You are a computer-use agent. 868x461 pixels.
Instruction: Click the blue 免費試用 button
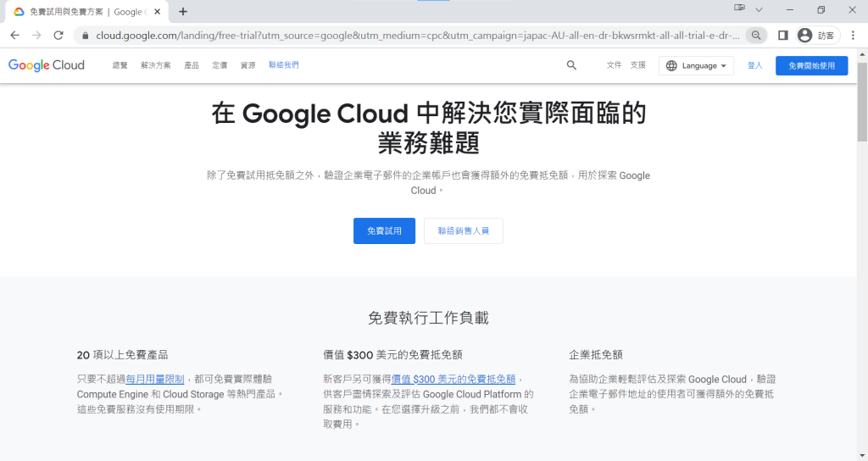384,230
